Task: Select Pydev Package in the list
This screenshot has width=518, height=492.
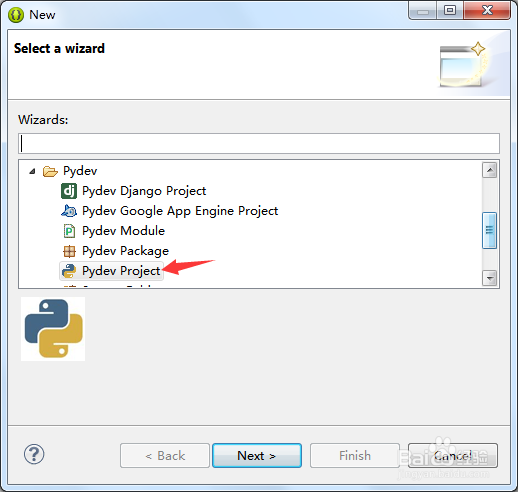Action: pos(125,251)
